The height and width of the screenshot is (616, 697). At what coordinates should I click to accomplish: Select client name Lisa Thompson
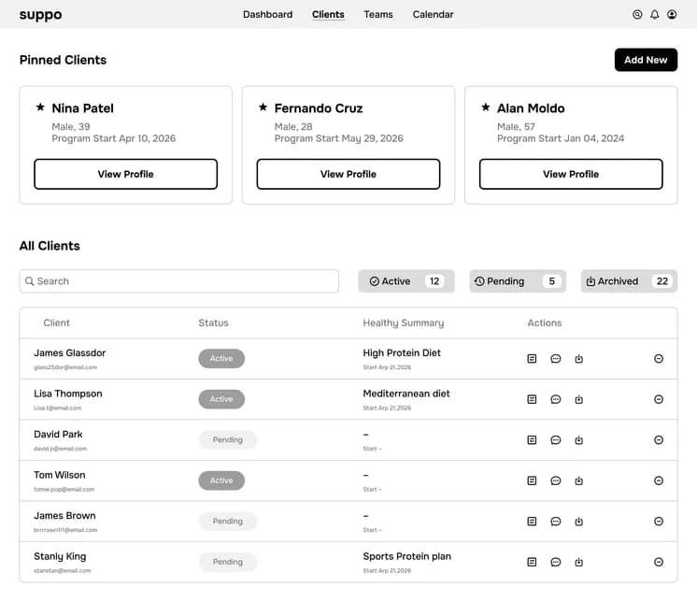(x=68, y=394)
